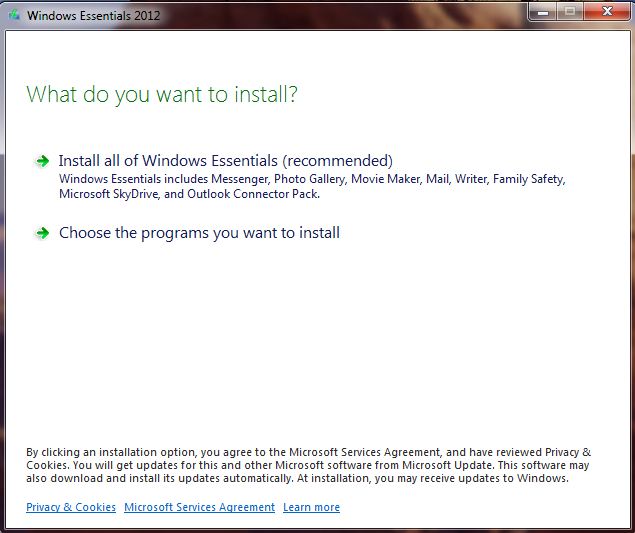Click disclaimer line starting "also download and install"
The height and width of the screenshot is (533, 635).
(297, 479)
